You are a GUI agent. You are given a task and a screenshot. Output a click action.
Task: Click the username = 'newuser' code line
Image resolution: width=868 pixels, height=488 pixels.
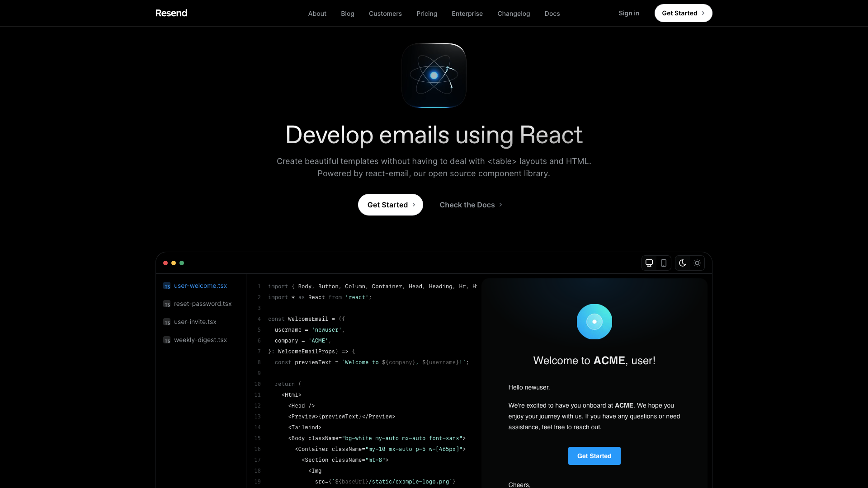click(x=310, y=330)
